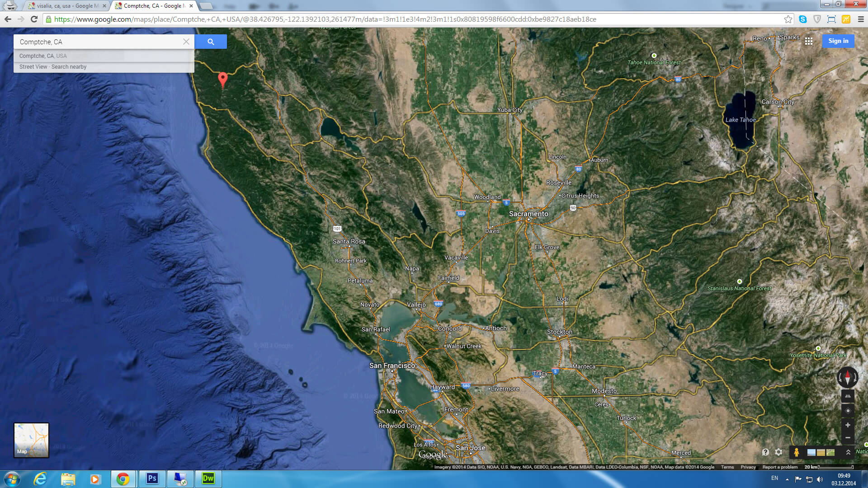Click the Search nearby link
The image size is (868, 488).
point(69,67)
